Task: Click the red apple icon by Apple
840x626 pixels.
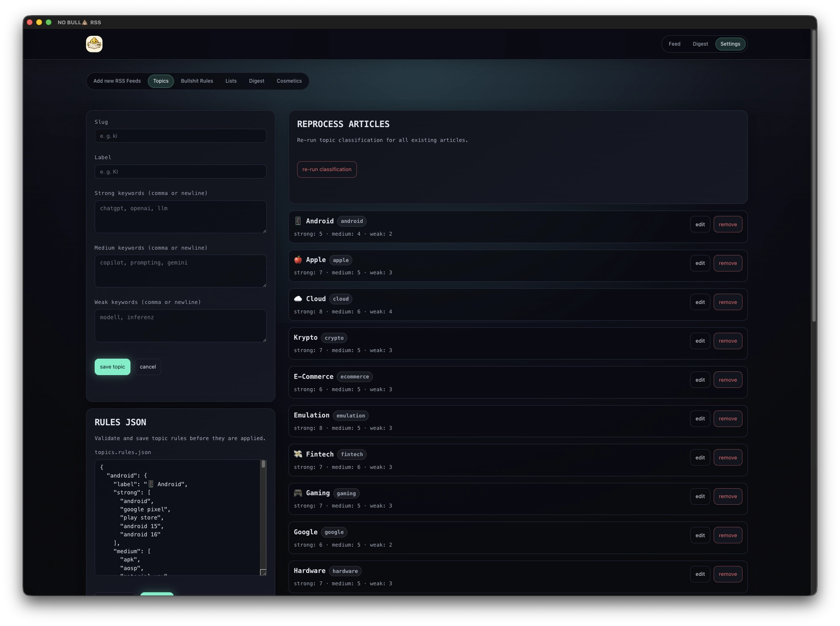Action: point(298,260)
